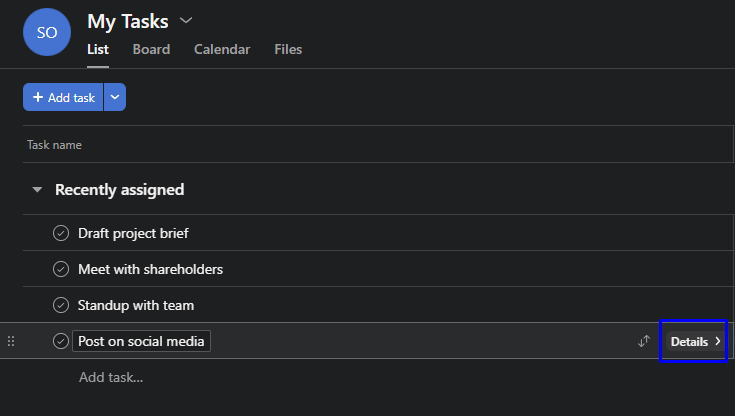Open Details for Post on social media
Screen dimensions: 735x416
(695, 341)
